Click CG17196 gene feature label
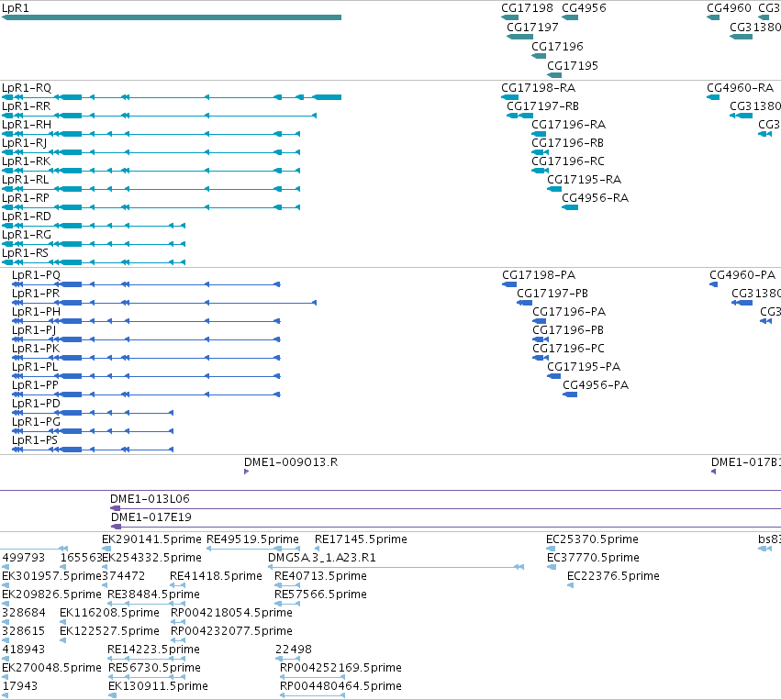This screenshot has height=700, width=781. click(x=557, y=46)
